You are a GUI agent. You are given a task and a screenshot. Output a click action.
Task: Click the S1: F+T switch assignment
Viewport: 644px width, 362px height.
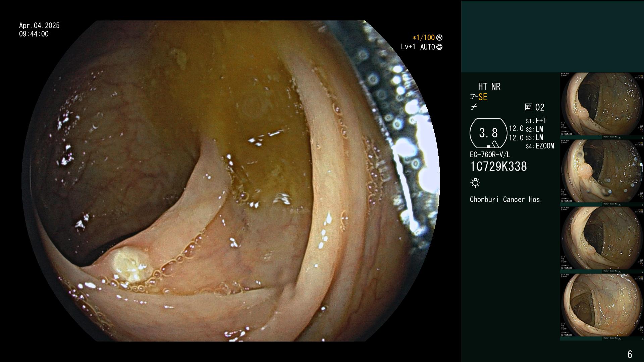click(x=536, y=121)
